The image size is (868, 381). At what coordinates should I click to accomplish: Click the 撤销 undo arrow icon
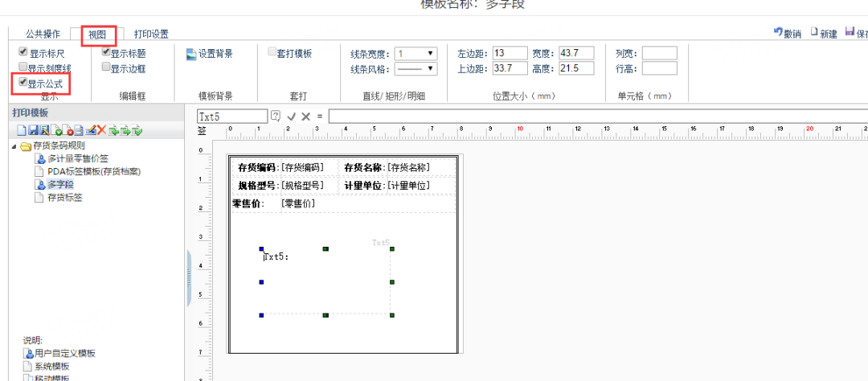(778, 32)
